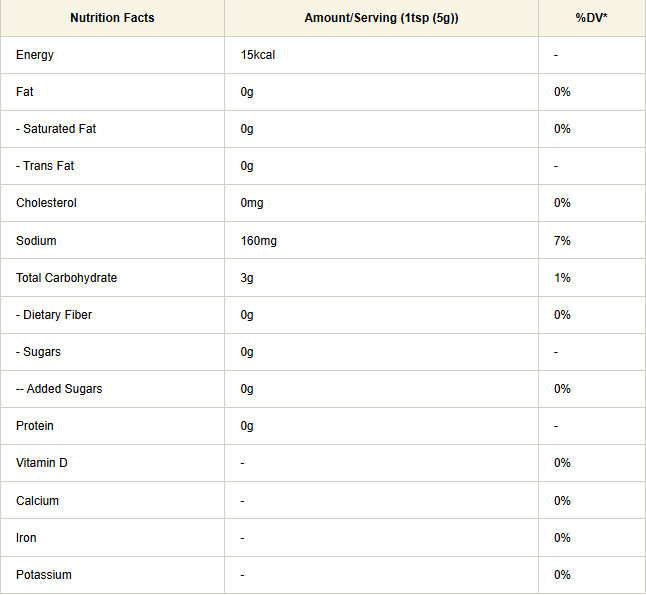This screenshot has height=595, width=646.
Task: Select the Total Carbohydrate label
Action: [x=66, y=278]
